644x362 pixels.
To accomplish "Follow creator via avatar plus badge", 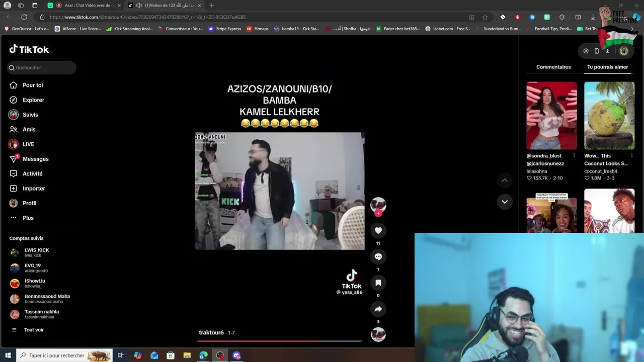I will click(378, 213).
